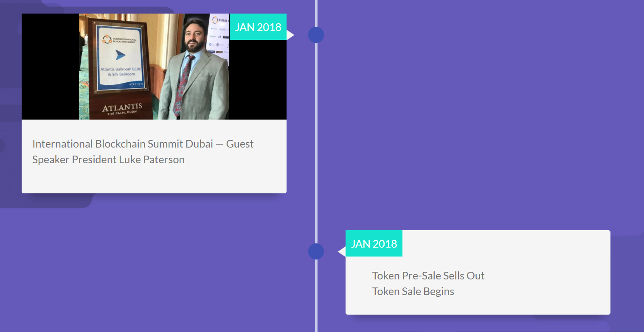Screen dimensions: 644x332
Task: Click the "Speaker President Luke Paterson" text line
Action: (x=108, y=160)
